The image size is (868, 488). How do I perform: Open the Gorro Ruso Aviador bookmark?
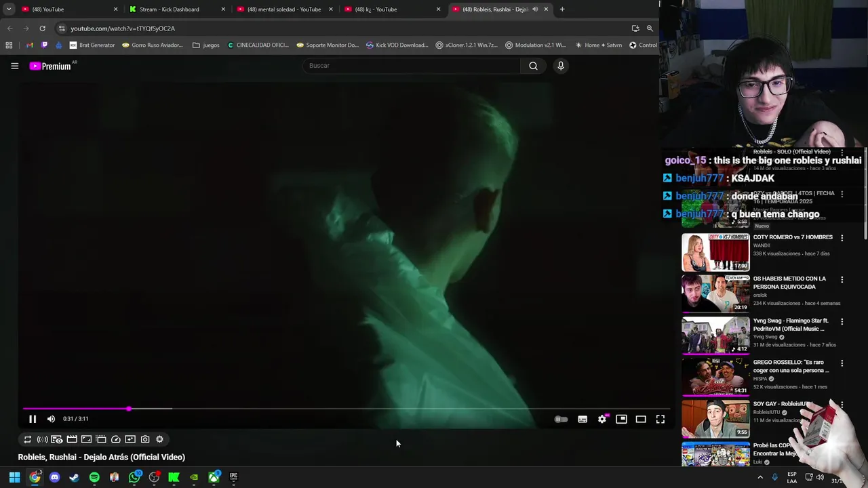(x=153, y=45)
